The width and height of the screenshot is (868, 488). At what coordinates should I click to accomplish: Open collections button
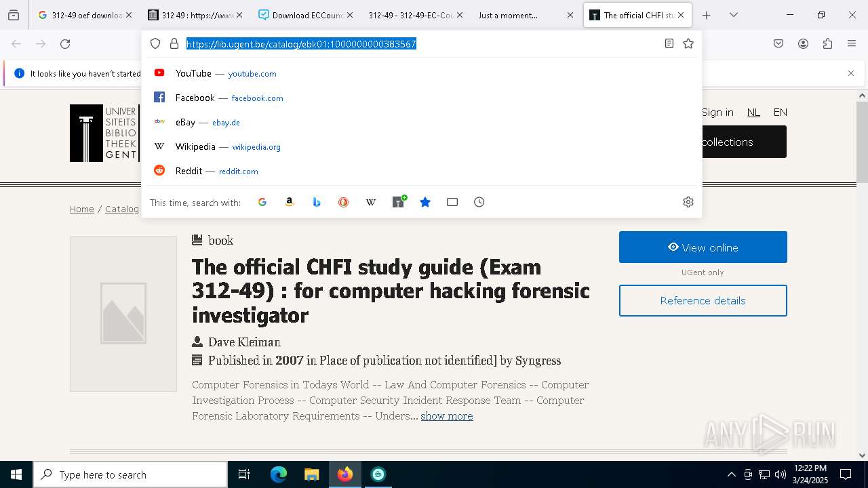(x=744, y=142)
